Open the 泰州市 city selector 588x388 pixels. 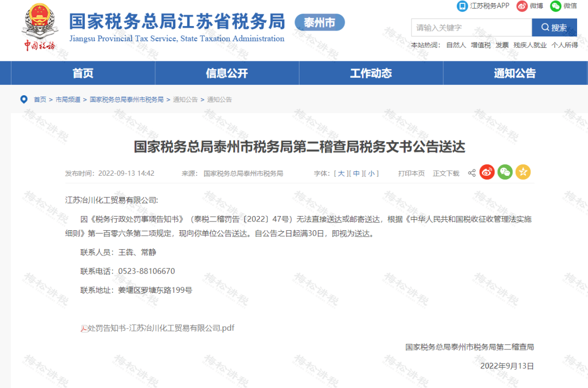(320, 22)
